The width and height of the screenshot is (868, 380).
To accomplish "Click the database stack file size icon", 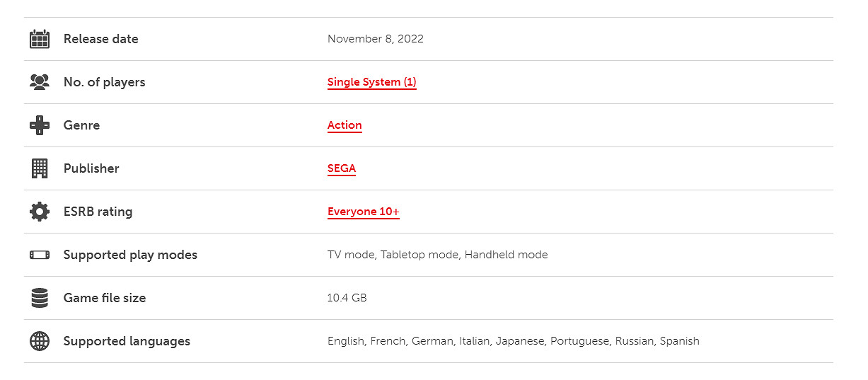I will click(x=40, y=298).
